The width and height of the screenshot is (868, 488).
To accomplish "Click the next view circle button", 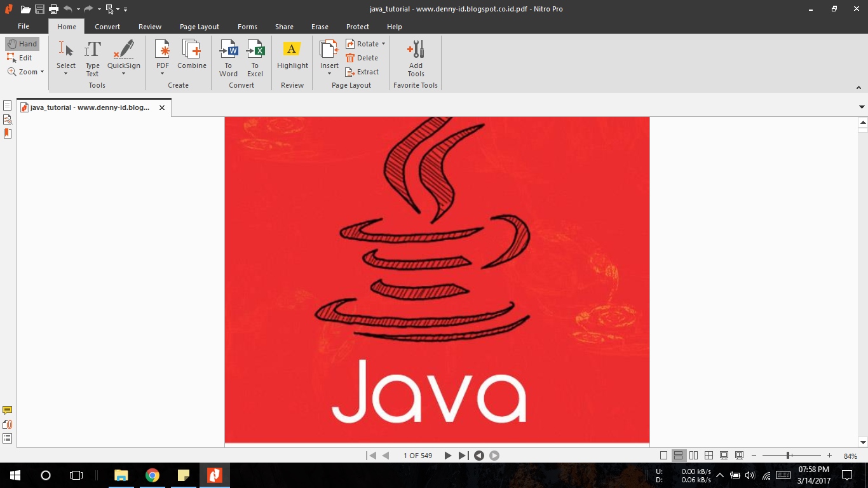I will click(x=494, y=456).
